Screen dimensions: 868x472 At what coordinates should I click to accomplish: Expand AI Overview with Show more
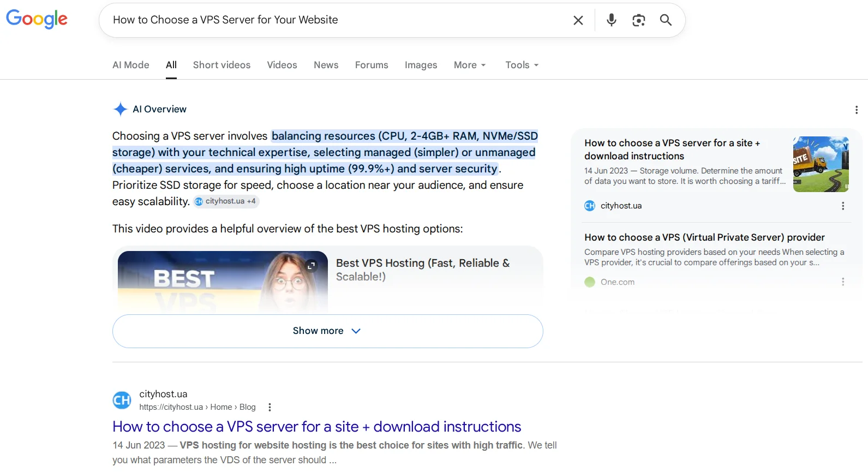pos(328,331)
